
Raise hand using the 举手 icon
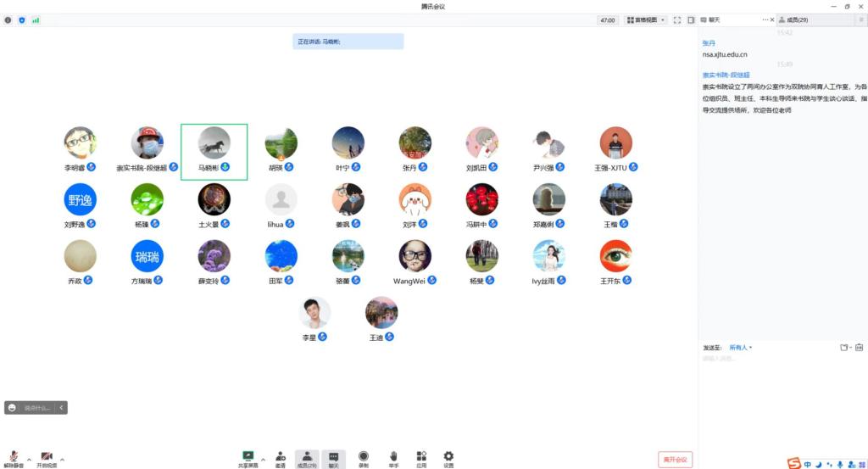(x=393, y=457)
